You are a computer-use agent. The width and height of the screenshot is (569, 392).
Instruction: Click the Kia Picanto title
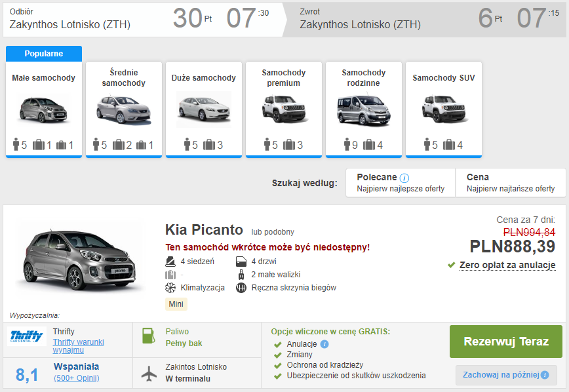pyautogui.click(x=204, y=229)
